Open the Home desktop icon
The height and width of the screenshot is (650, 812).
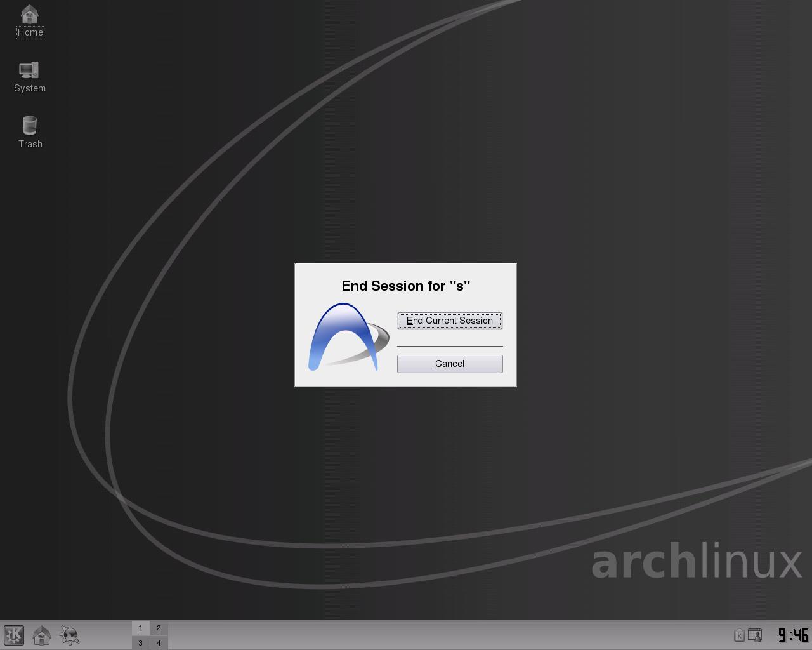[30, 22]
